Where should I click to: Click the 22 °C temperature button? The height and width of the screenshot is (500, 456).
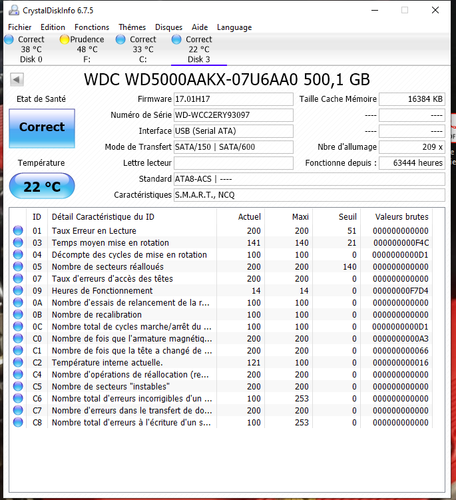tap(42, 186)
